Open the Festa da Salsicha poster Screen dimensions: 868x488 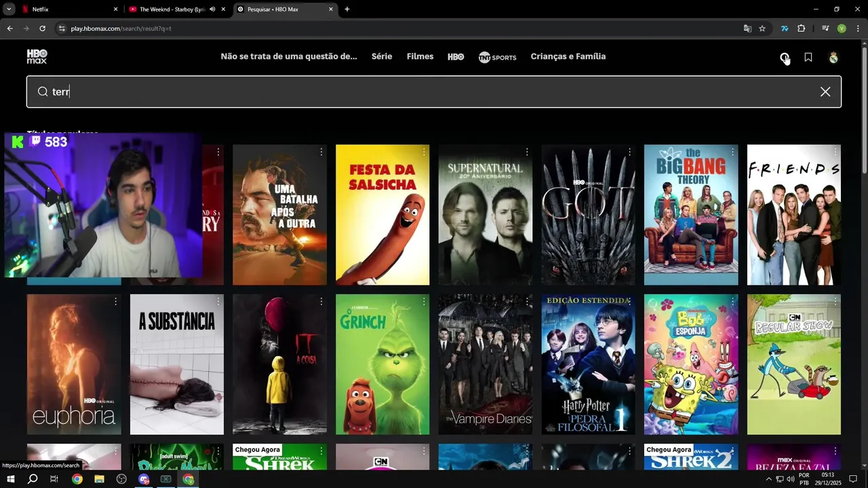382,215
